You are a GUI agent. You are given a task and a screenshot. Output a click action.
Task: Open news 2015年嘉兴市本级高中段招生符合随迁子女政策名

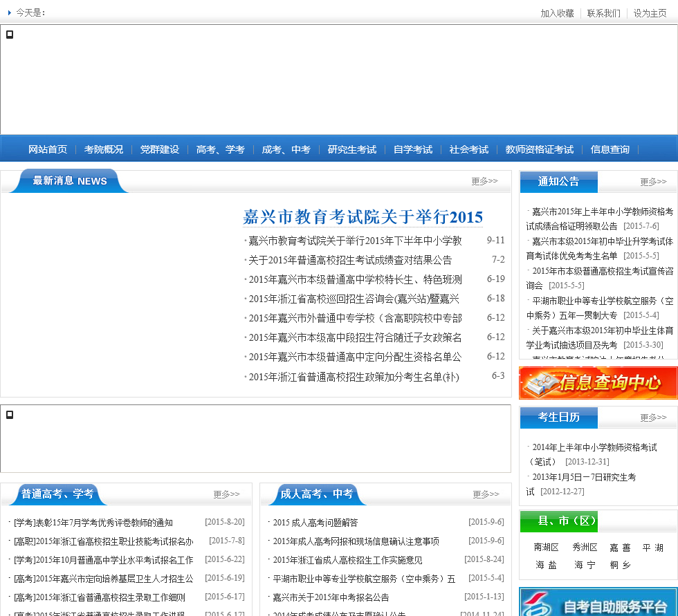point(356,337)
